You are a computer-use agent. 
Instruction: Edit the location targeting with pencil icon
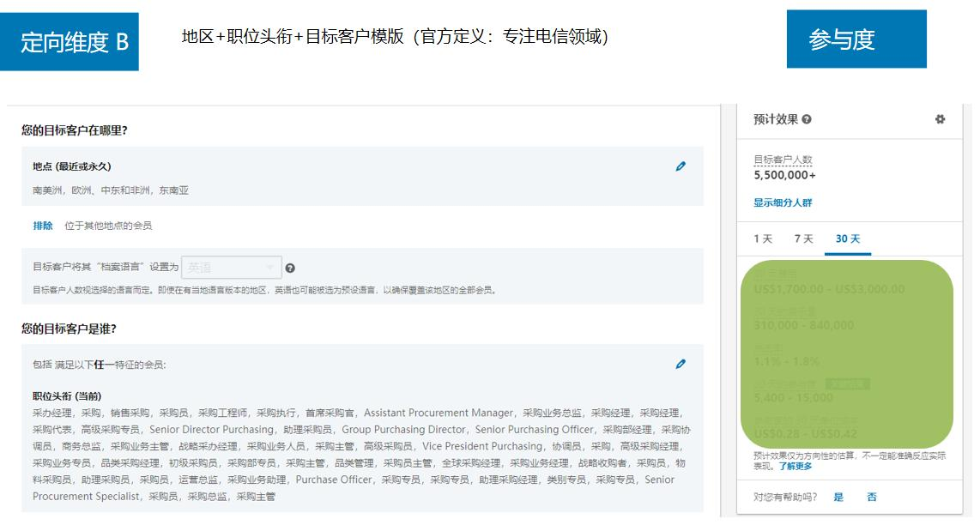(x=681, y=166)
